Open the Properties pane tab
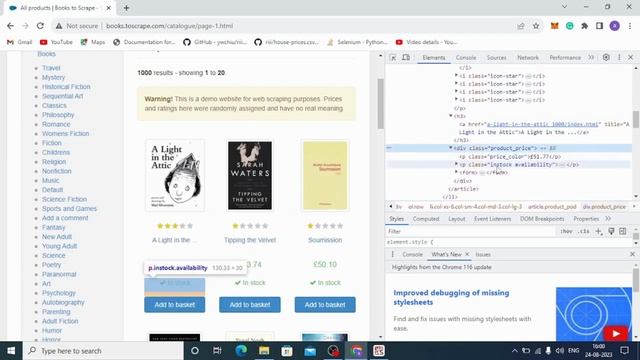 (x=586, y=219)
